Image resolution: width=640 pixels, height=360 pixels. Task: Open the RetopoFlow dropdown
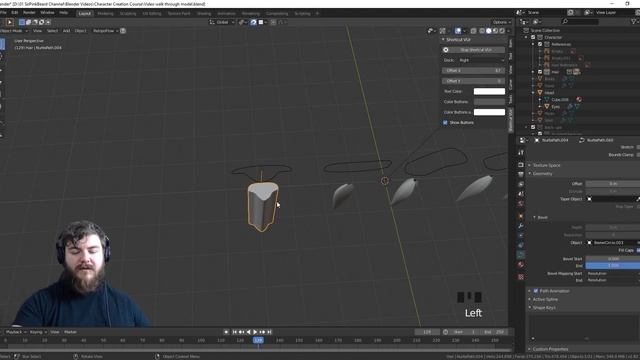coord(105,31)
